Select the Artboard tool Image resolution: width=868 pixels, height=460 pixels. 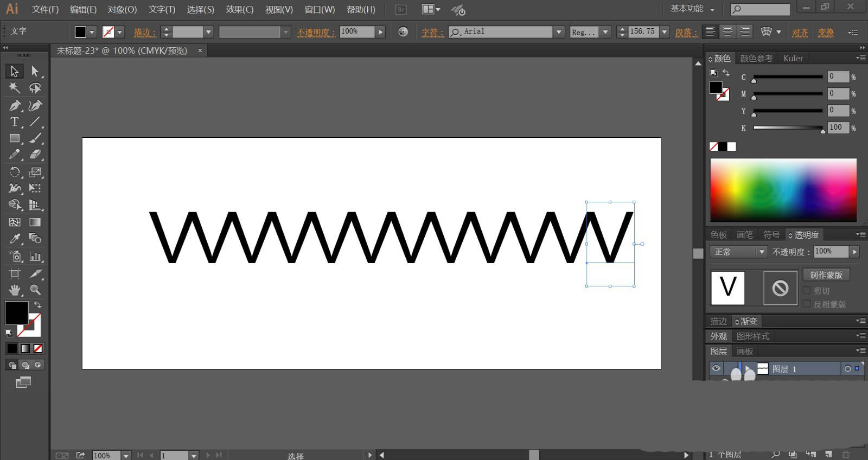(15, 273)
